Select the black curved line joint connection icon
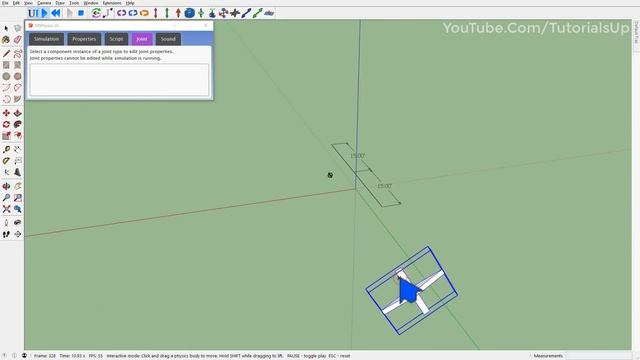 point(108,13)
